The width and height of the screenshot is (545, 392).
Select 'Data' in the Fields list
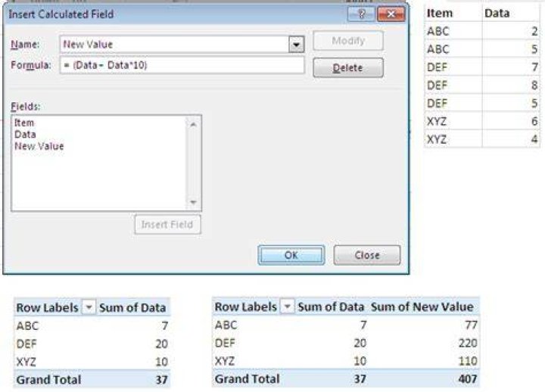(25, 135)
